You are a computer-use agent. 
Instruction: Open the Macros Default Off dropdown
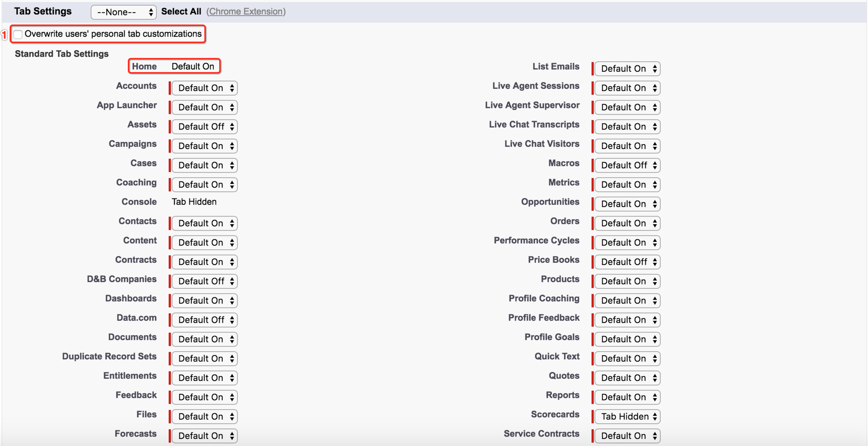click(627, 165)
